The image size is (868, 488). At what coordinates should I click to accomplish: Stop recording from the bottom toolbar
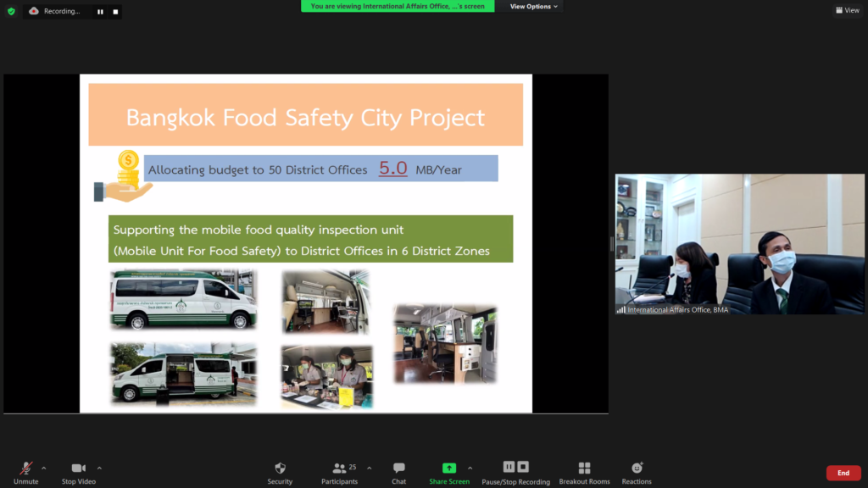tap(523, 467)
